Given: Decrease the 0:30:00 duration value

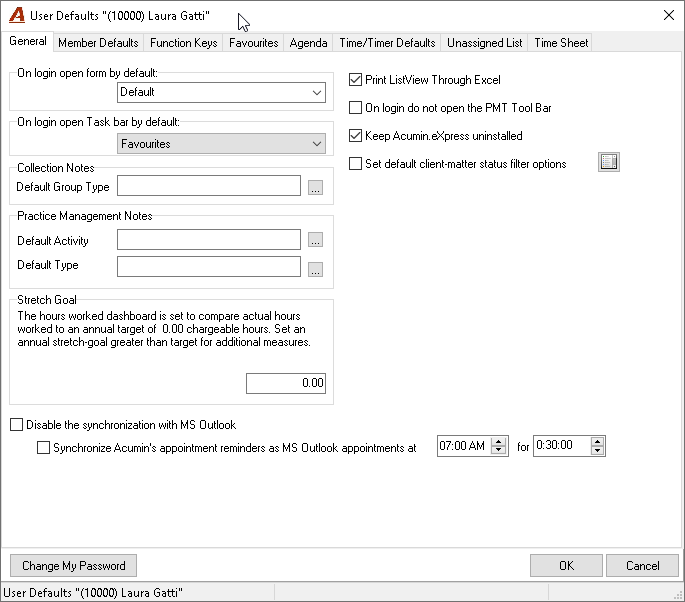Looking at the screenshot, I should [x=598, y=450].
